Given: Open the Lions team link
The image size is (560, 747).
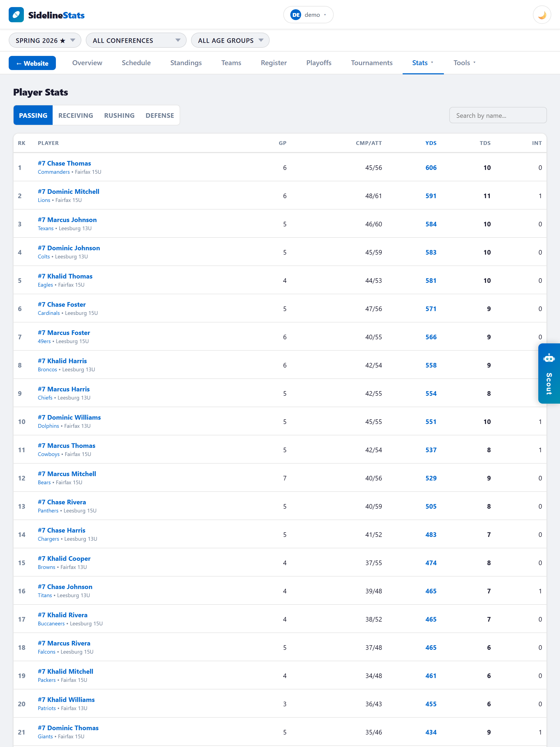Looking at the screenshot, I should 44,200.
